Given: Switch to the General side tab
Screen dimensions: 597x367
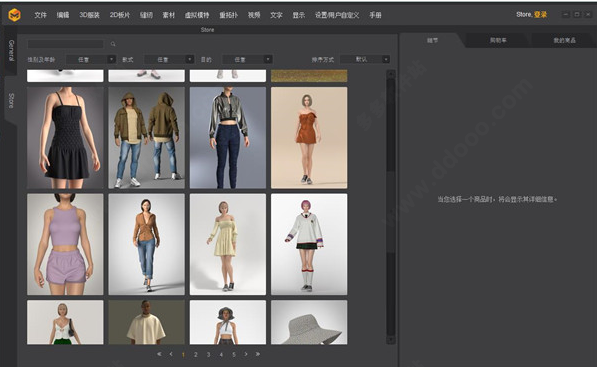Looking at the screenshot, I should click(11, 50).
